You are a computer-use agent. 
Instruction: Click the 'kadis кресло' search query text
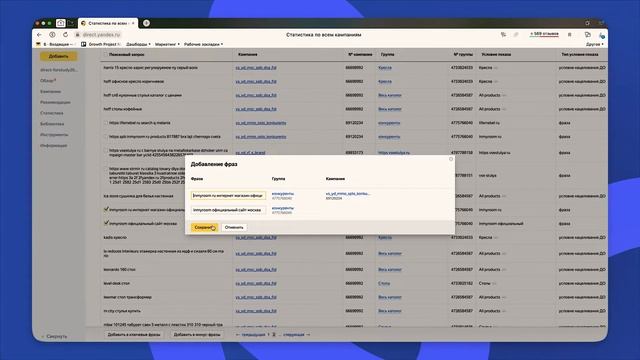click(115, 237)
